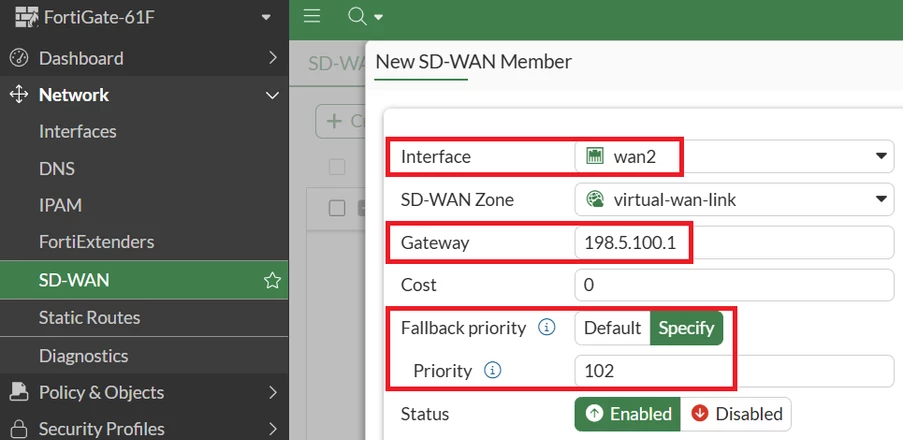Screen dimensions: 903x440
Task: Open the IPAM page
Action: pyautogui.click(x=60, y=205)
